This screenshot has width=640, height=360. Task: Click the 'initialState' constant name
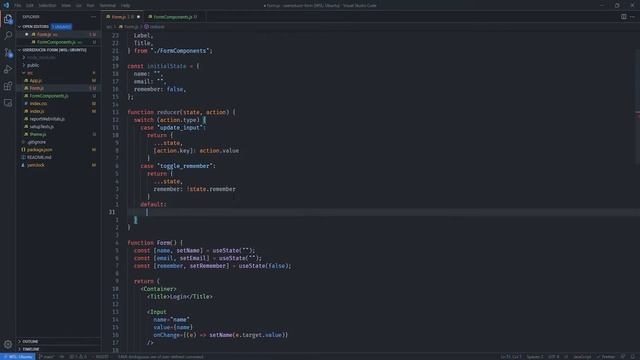point(167,66)
